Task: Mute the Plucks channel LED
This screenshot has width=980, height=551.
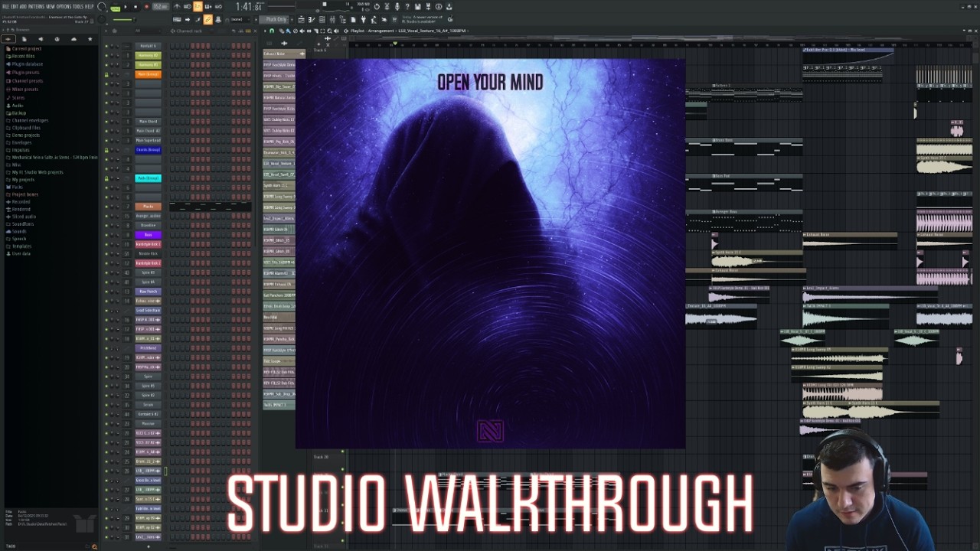Action: pos(106,207)
